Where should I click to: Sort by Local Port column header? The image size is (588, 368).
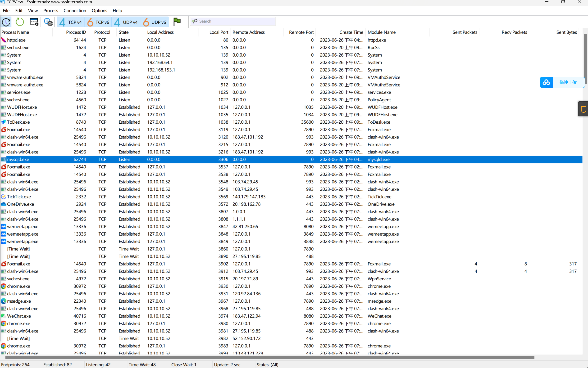point(219,32)
